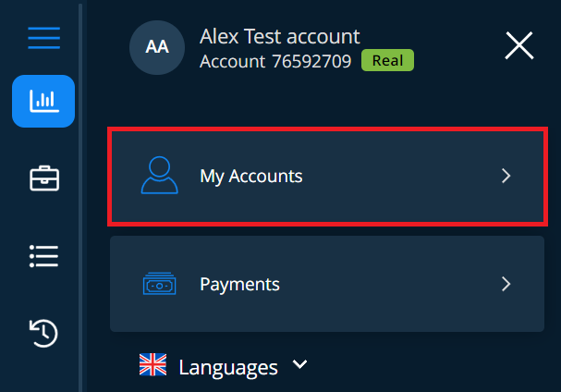Click the Payments cash icon
The image size is (561, 392).
pyautogui.click(x=159, y=284)
